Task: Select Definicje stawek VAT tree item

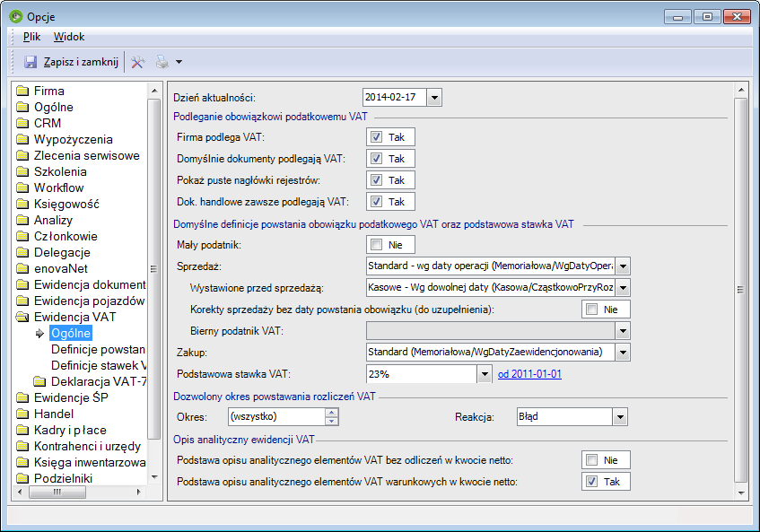Action: pos(99,365)
